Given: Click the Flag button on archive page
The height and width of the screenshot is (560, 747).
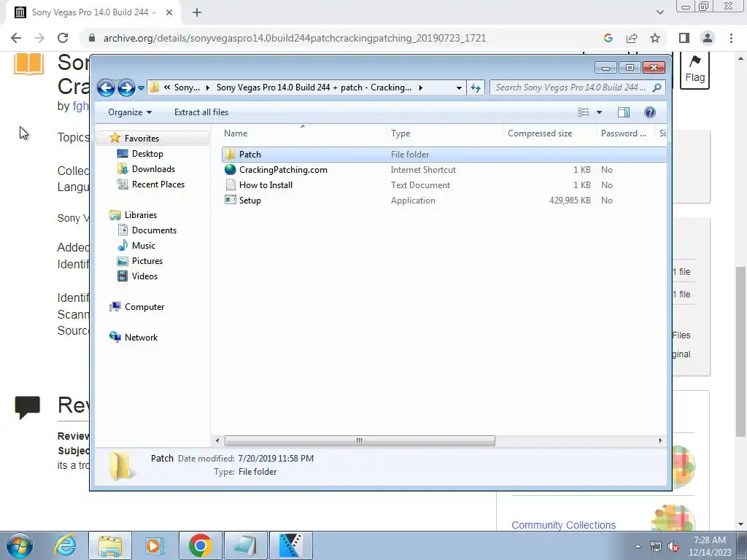Looking at the screenshot, I should tap(694, 71).
